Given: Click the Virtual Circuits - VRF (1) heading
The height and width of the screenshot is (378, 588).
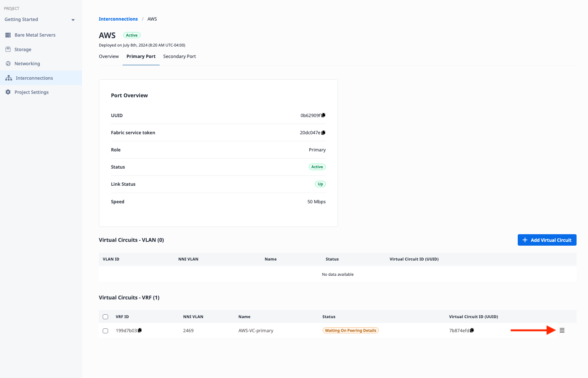Looking at the screenshot, I should (x=129, y=298).
